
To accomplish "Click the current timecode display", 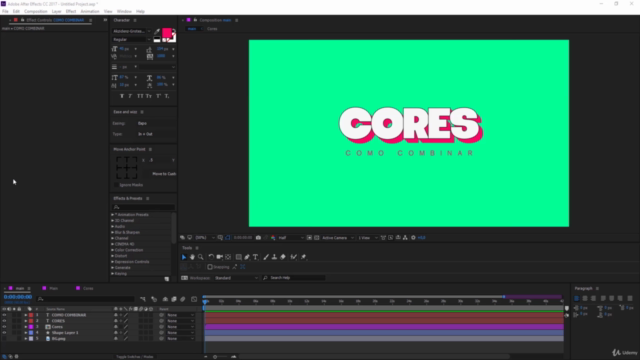I will click(x=18, y=297).
